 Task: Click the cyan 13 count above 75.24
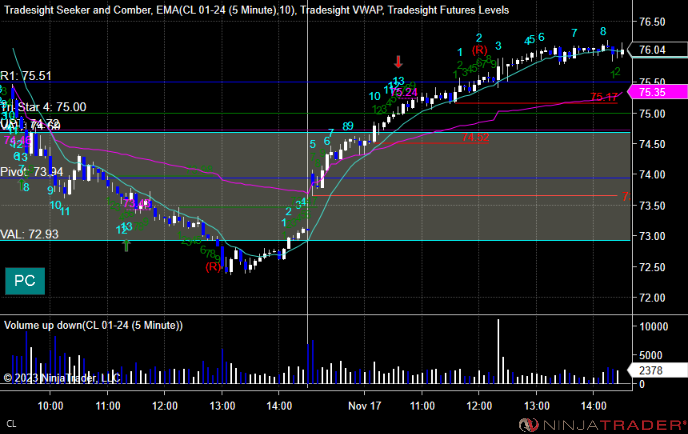[x=398, y=81]
